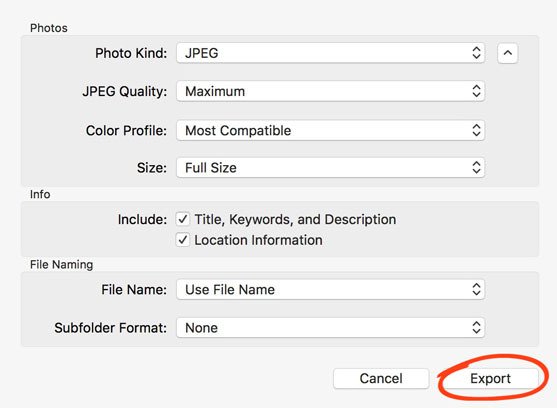
Task: Click the up-down arrows on the Color Profile popup
Action: 476,130
